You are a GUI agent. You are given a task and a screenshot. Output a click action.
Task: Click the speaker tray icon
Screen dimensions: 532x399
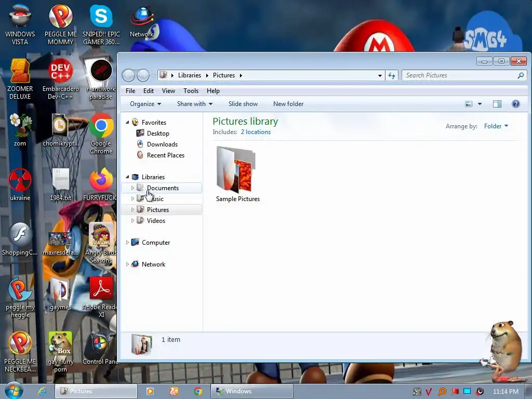(480, 392)
